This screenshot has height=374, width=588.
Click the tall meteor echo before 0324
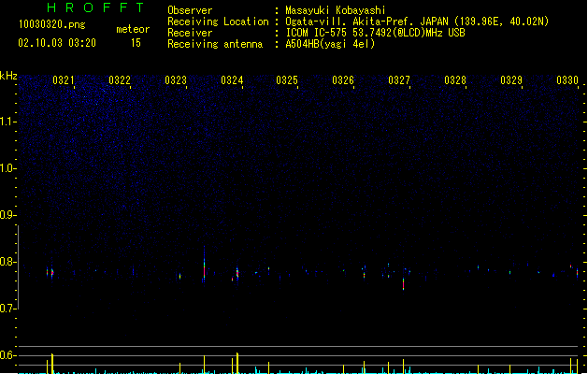click(x=205, y=266)
